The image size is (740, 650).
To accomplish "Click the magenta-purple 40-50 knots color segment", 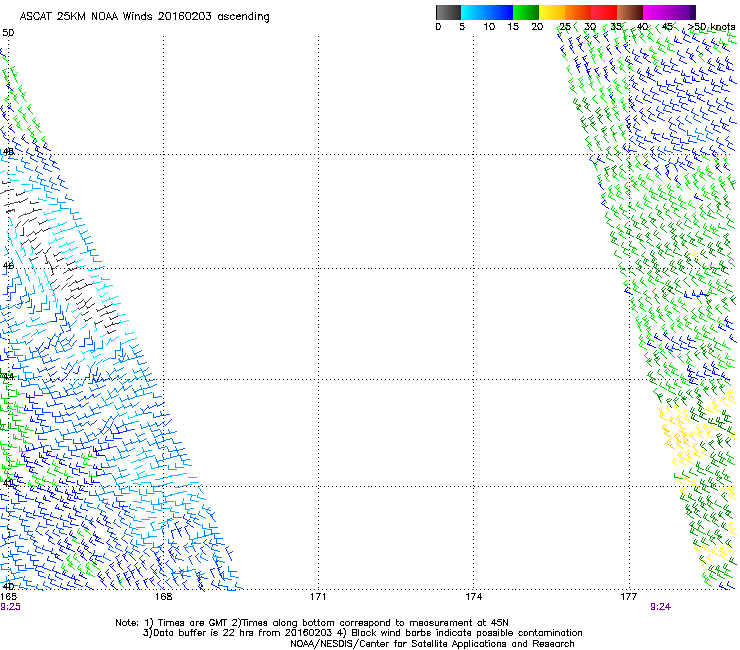I will (x=669, y=12).
